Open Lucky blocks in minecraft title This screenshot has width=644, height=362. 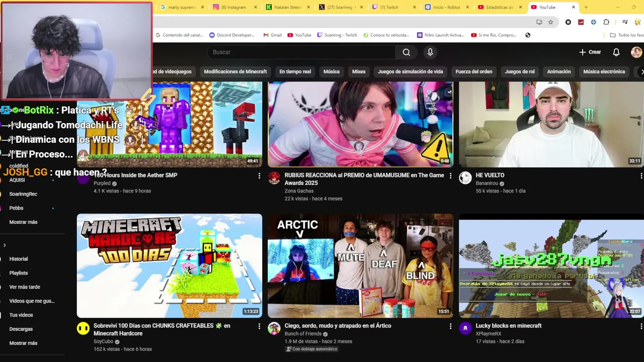(x=509, y=326)
